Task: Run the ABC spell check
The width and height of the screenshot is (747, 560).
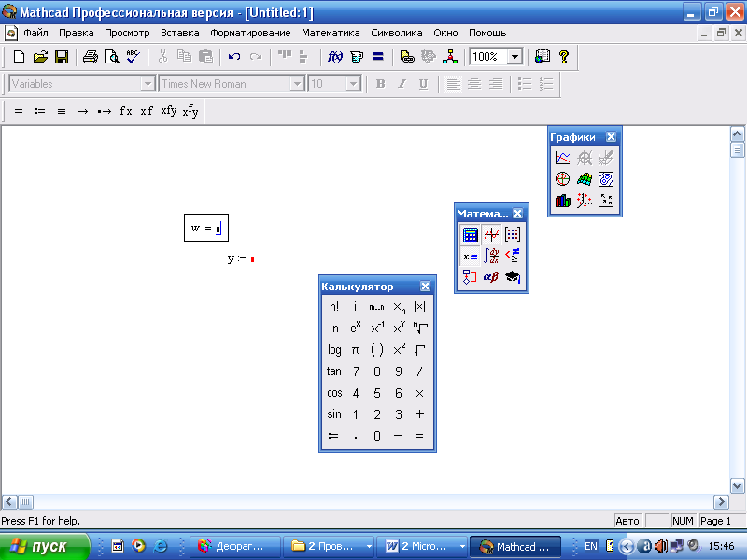Action: tap(133, 57)
